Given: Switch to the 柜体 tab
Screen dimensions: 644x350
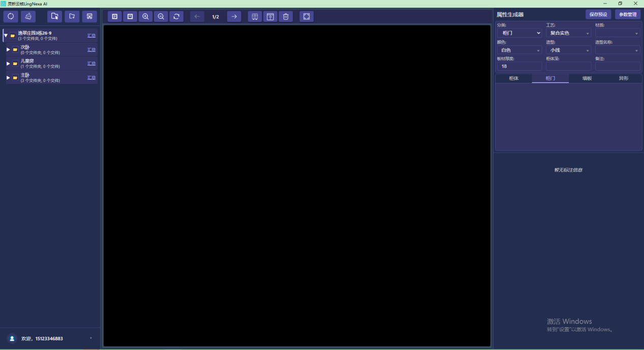Looking at the screenshot, I should (514, 78).
